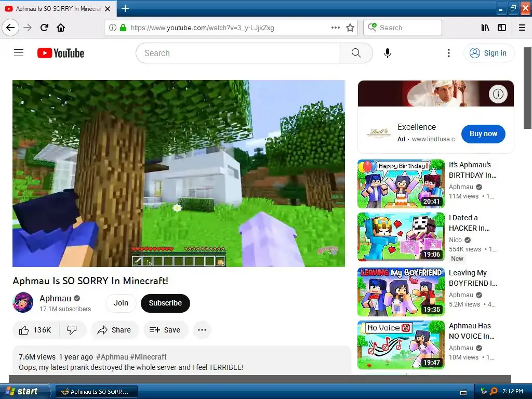This screenshot has width=532, height=399.
Task: Click the keyboard icon in taskbar tray
Action: pos(463,392)
